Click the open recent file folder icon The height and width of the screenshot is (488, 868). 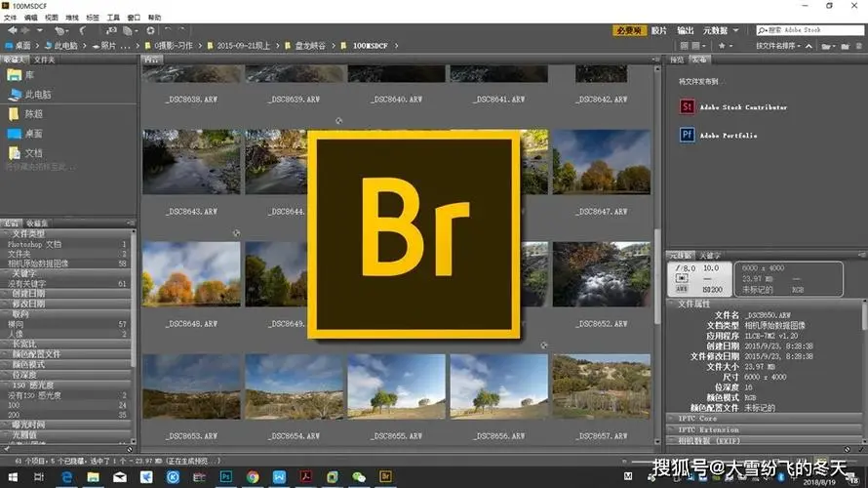click(x=828, y=46)
